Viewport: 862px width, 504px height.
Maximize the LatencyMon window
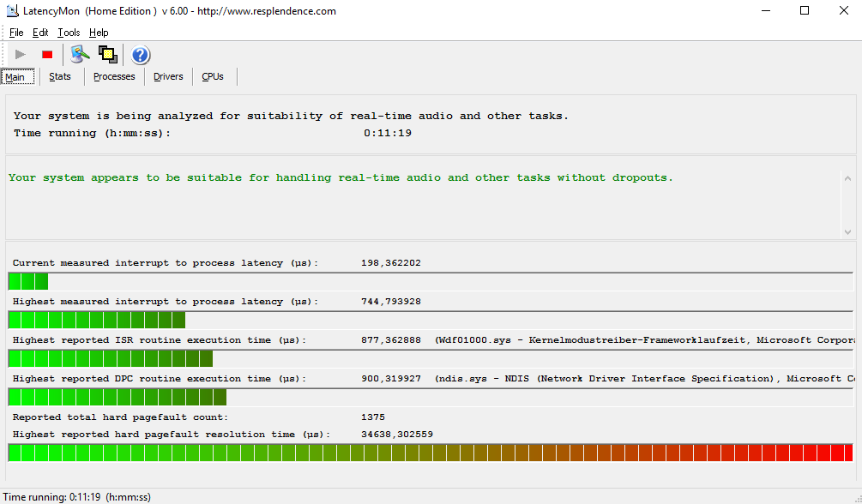point(805,10)
